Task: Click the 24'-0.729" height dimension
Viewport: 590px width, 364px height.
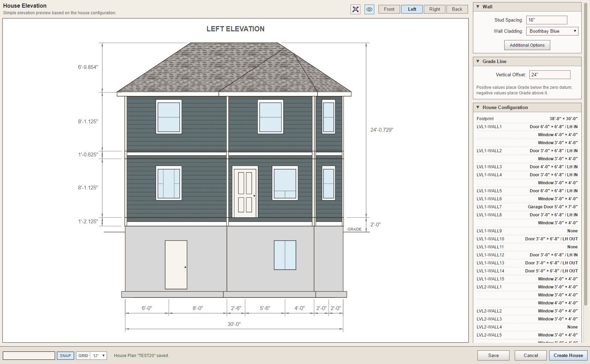Action: click(382, 130)
